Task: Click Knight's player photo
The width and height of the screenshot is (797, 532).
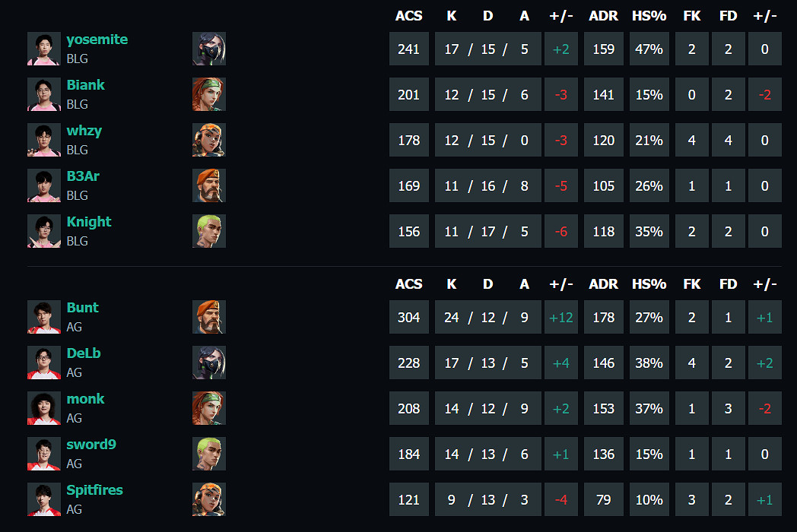Action: click(x=44, y=231)
